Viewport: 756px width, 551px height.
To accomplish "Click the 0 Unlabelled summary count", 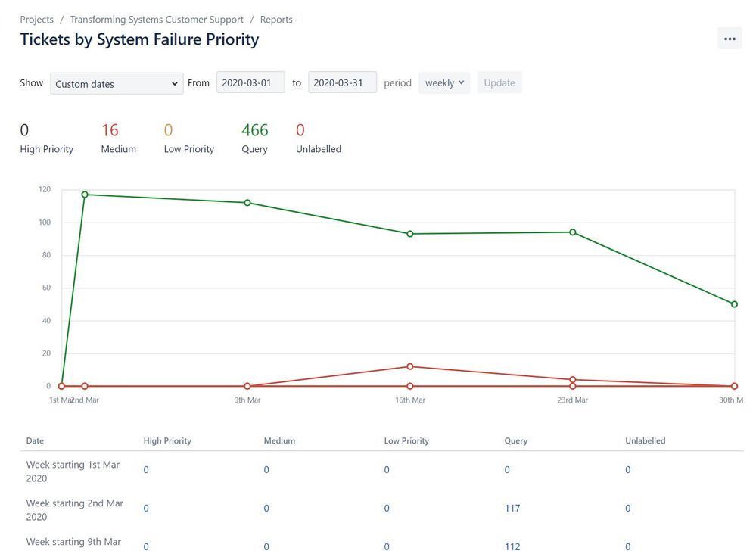I will point(300,130).
